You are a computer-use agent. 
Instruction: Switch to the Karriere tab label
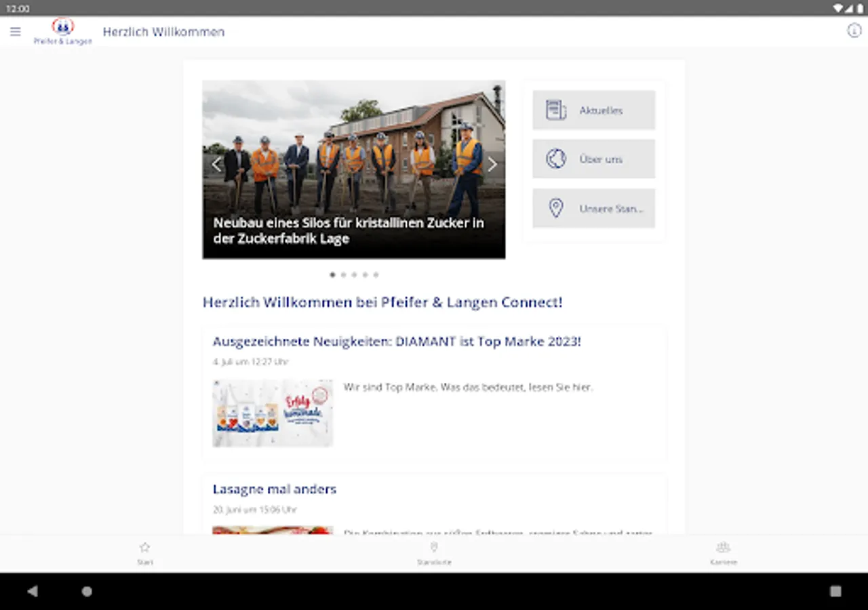click(724, 562)
